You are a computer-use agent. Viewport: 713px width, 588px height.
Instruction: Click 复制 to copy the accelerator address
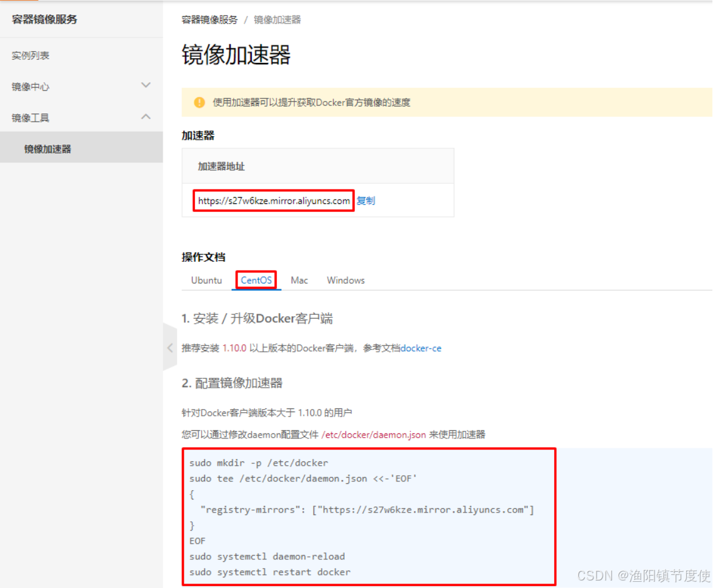point(366,200)
